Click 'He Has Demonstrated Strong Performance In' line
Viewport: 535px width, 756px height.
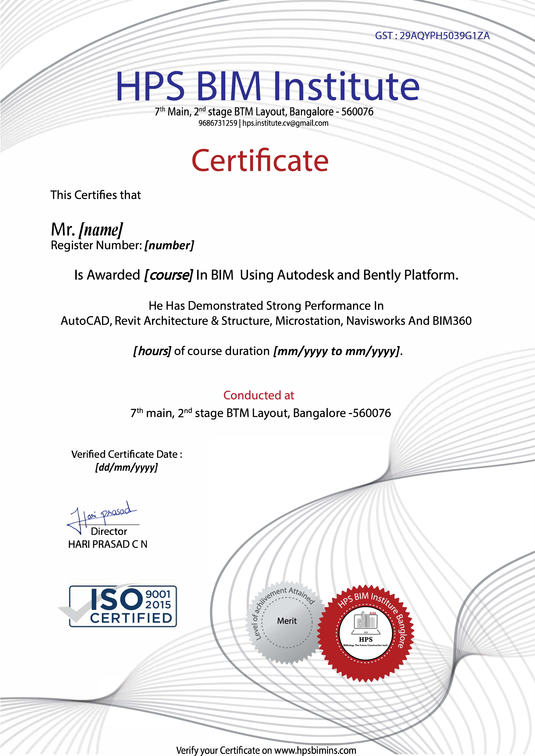pos(266,306)
